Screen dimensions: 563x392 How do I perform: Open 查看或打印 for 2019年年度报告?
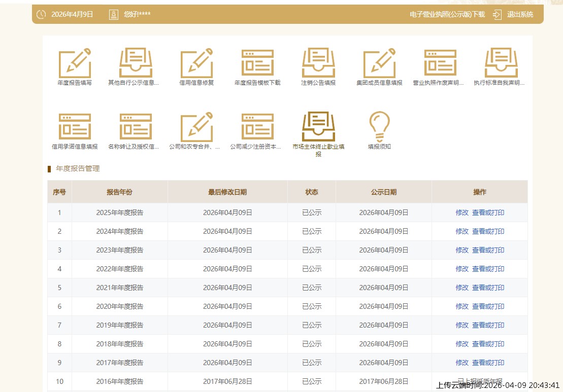click(488, 326)
